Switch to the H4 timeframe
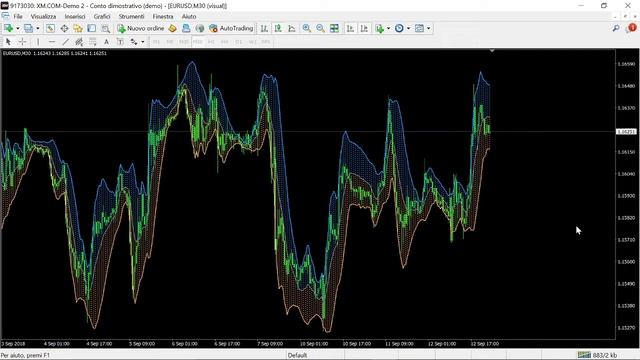Screen dimensions: 640x360 pyautogui.click(x=224, y=42)
